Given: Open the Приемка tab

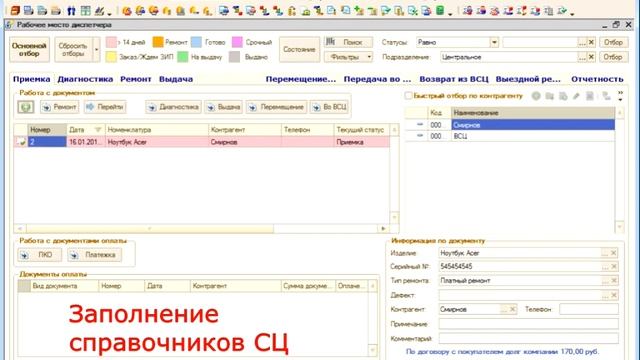Looking at the screenshot, I should point(31,79).
